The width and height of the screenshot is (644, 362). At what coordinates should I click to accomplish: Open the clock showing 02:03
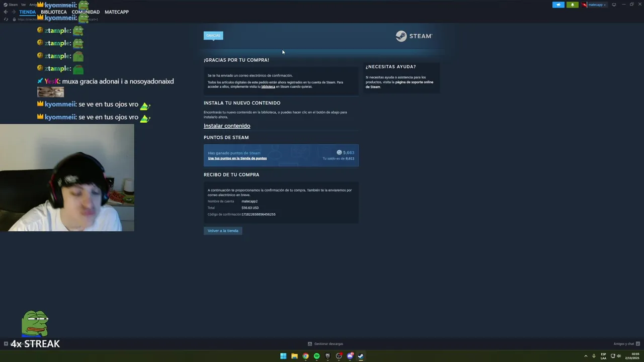click(632, 356)
